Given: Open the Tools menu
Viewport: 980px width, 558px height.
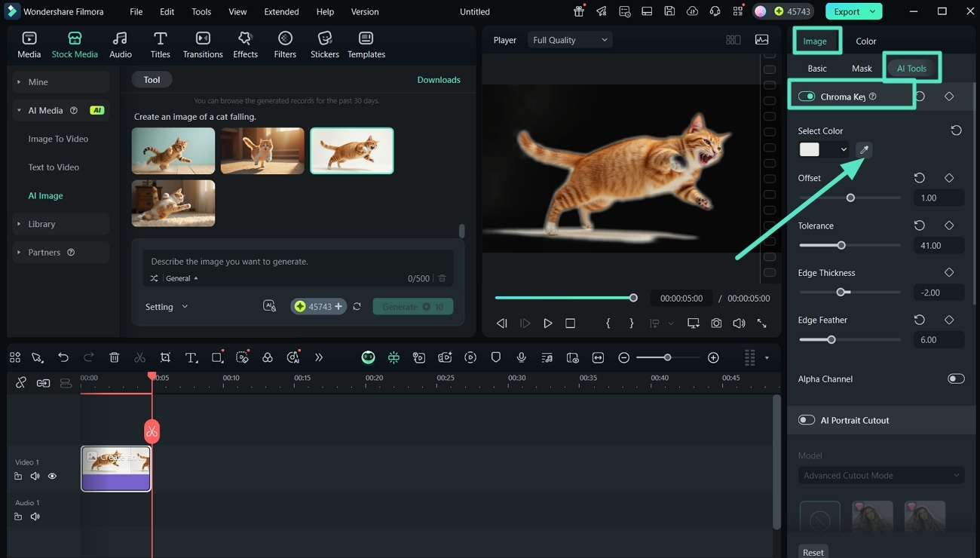Looking at the screenshot, I should click(x=201, y=11).
